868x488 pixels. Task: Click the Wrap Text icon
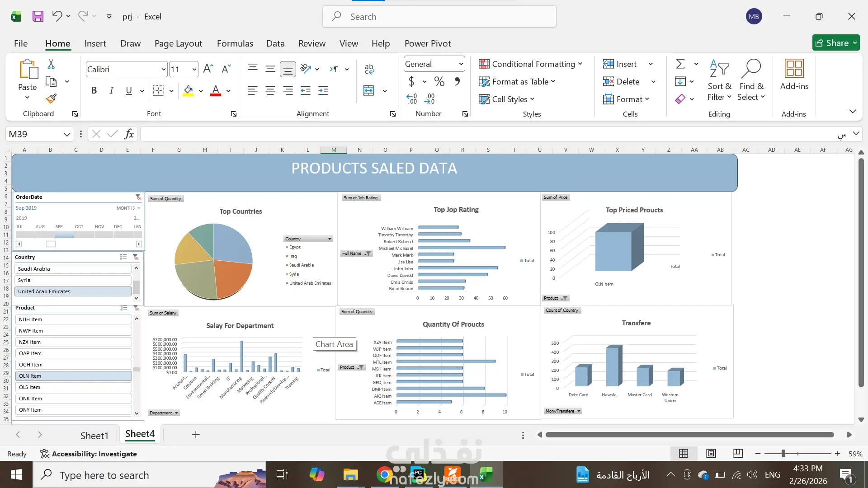369,69
